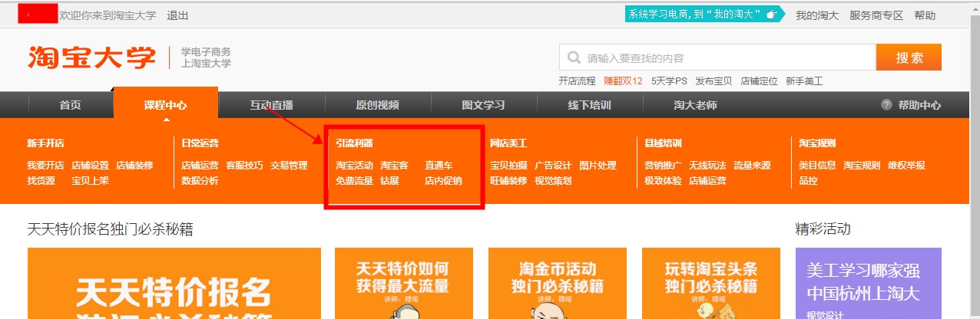The image size is (980, 319).
Task: Open the 客服技巧 link
Action: (244, 165)
